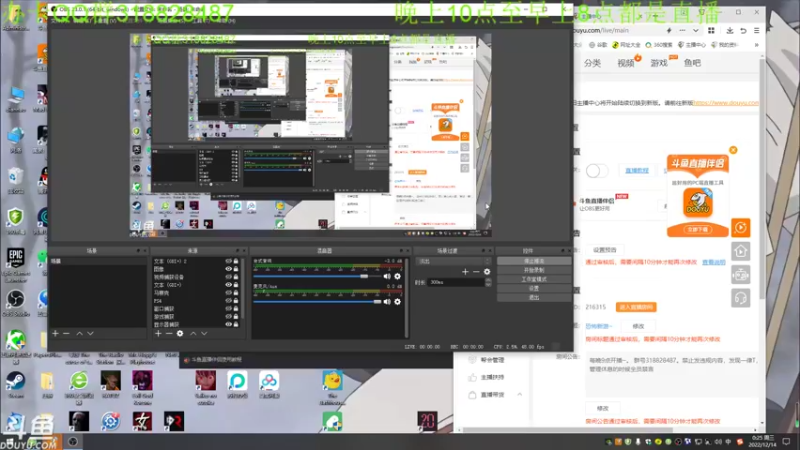This screenshot has height=450, width=800.
Task: Toggle visibility of the 视频捕获设备 source
Action: coord(229,277)
